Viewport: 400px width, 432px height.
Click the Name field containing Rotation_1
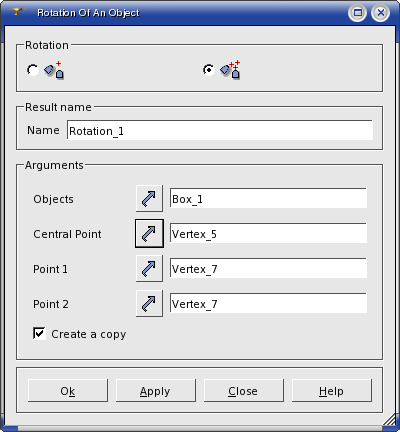(x=220, y=130)
